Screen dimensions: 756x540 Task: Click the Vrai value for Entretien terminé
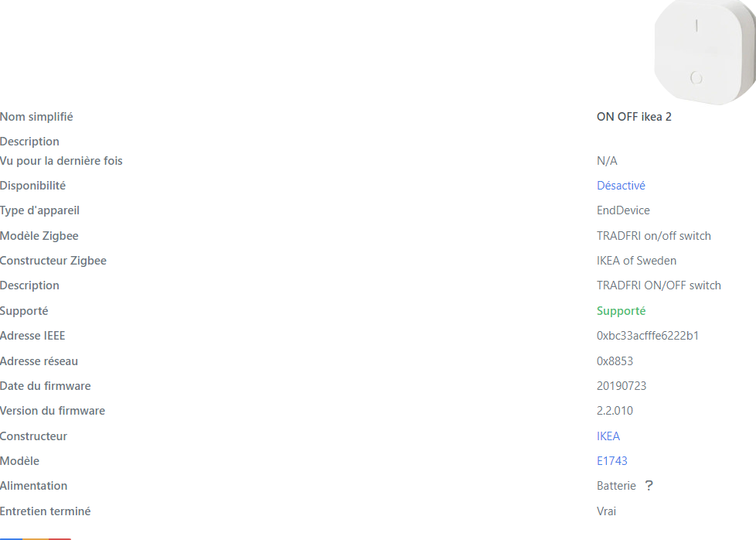click(607, 511)
